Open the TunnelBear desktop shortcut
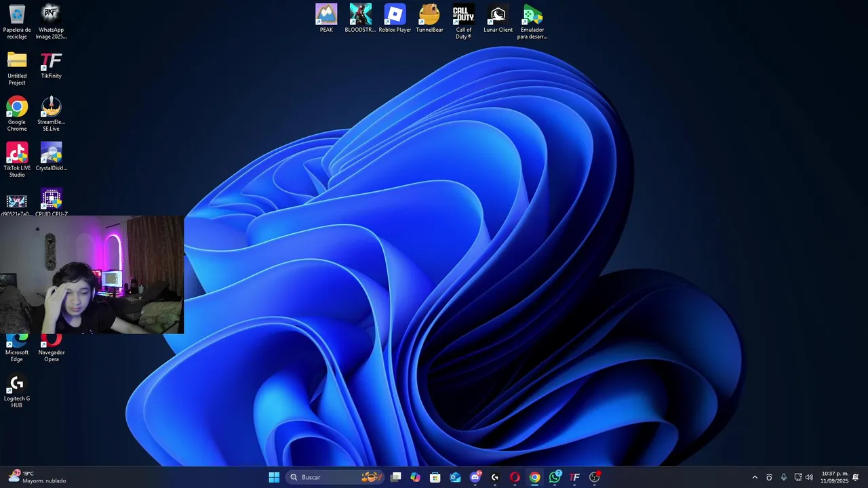This screenshot has height=488, width=868. click(429, 18)
